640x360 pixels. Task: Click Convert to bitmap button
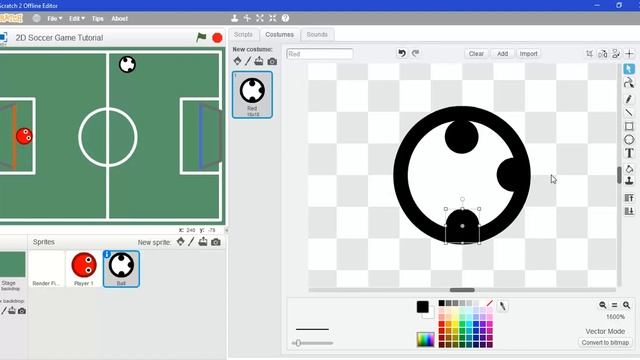(x=605, y=342)
